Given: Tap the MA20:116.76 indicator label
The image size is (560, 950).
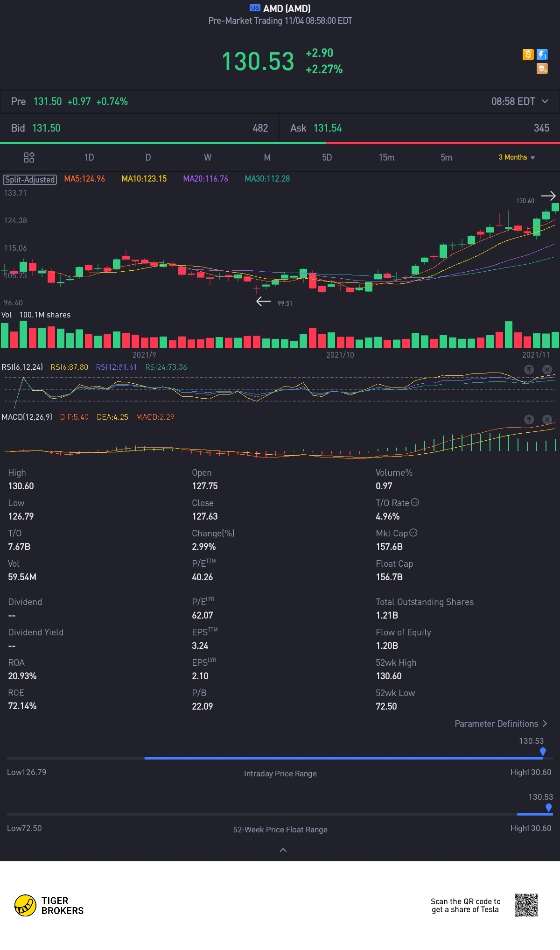Looking at the screenshot, I should coord(205,179).
